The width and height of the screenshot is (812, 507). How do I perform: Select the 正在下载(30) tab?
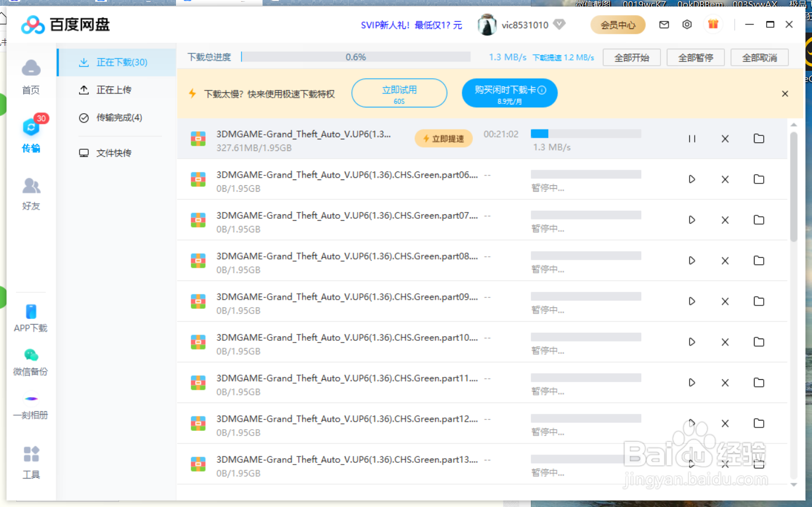117,62
